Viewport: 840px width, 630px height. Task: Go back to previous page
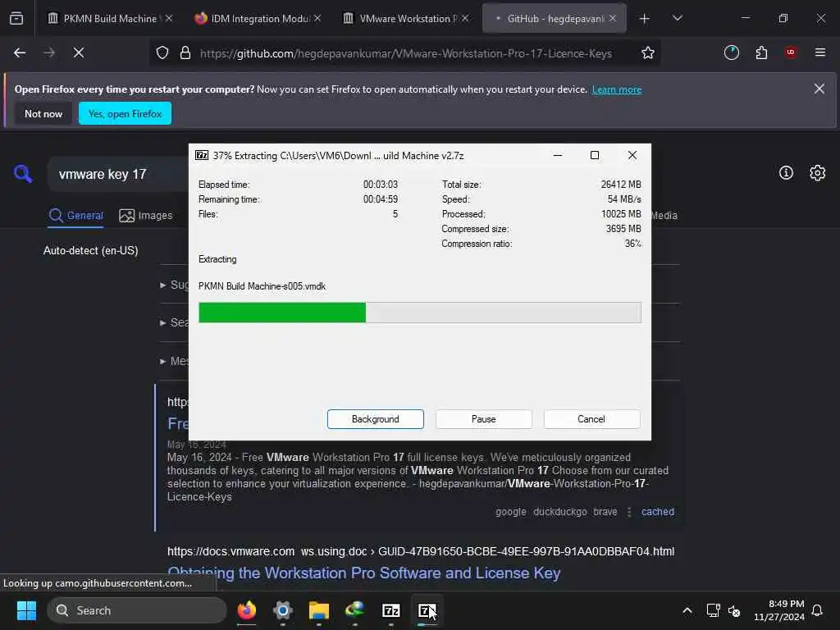20,52
